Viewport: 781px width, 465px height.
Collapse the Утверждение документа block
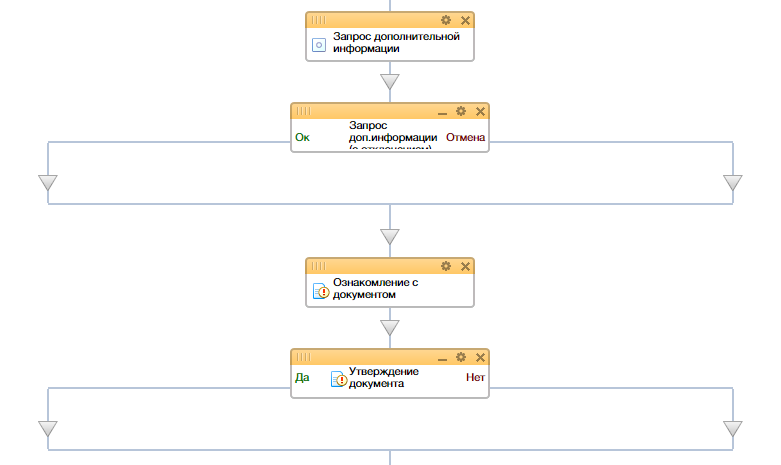point(442,358)
